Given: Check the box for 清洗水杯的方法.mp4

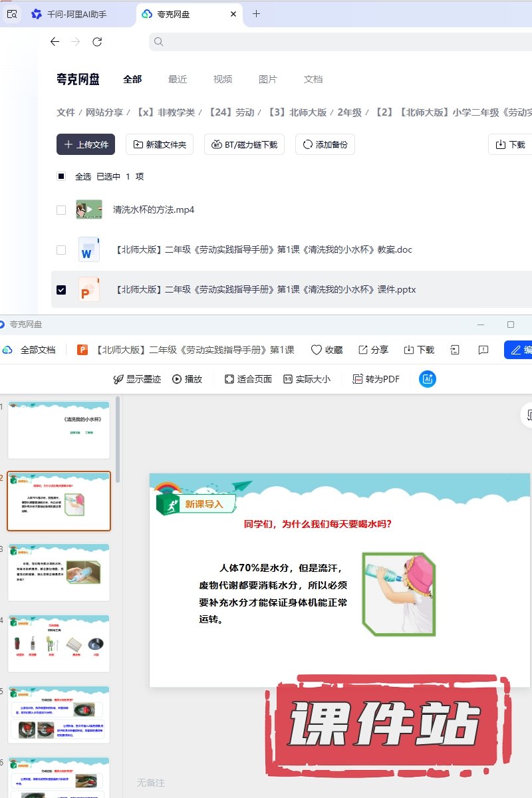Looking at the screenshot, I should tap(61, 210).
